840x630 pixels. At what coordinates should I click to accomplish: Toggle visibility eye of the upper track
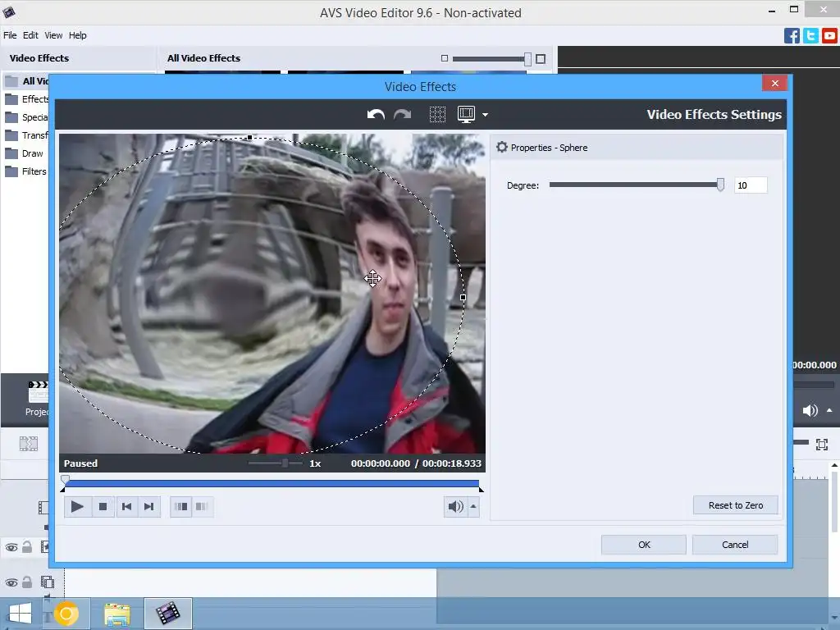tap(11, 547)
